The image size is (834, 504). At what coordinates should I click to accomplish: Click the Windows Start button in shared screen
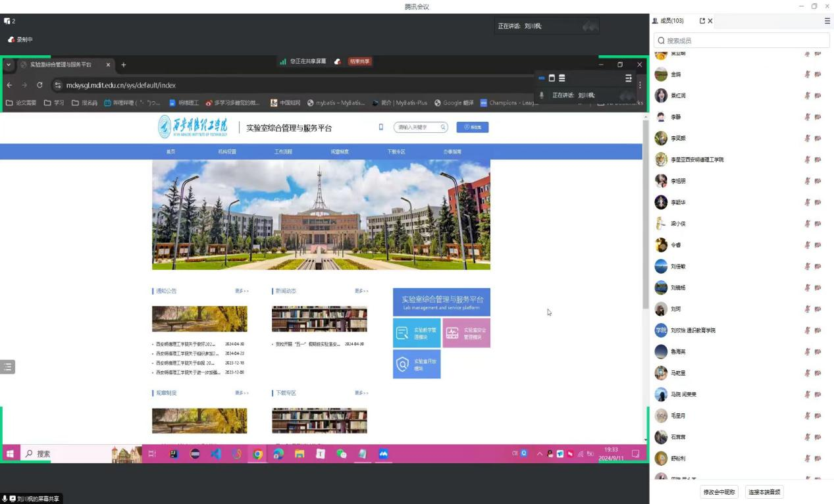coord(10,454)
